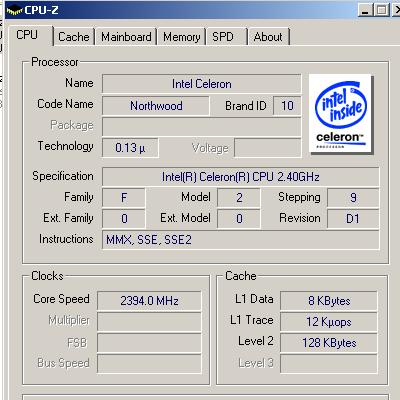Viewport: 400px width, 400px height.
Task: Click the Code Name field showing Northwood
Action: (156, 106)
